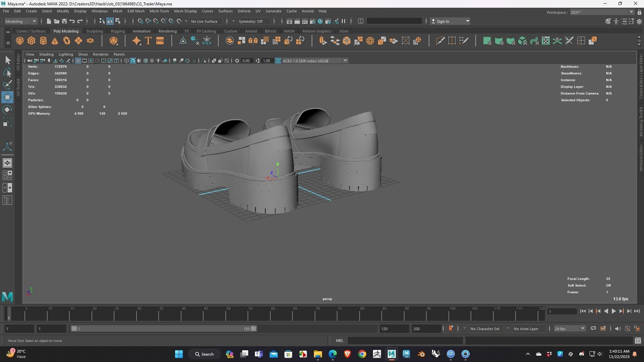Image resolution: width=644 pixels, height=362 pixels.
Task: Select the Multi-Cut tool shelf icon
Action: pos(440,41)
